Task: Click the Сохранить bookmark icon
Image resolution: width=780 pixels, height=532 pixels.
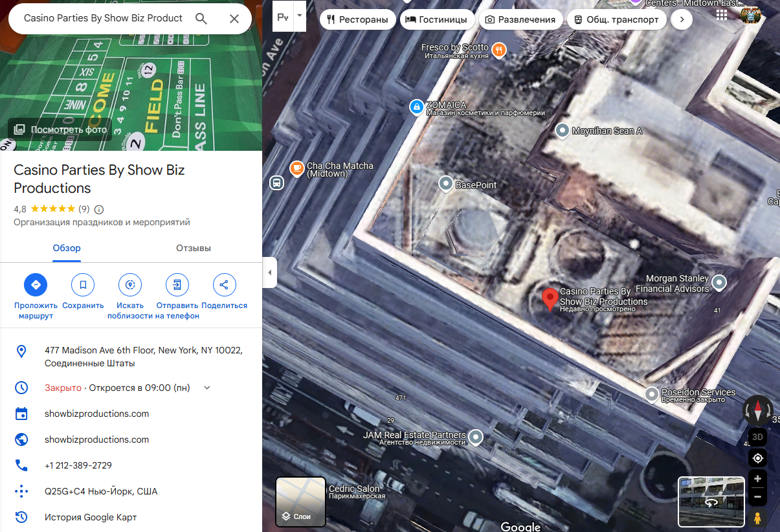Action: pos(83,284)
